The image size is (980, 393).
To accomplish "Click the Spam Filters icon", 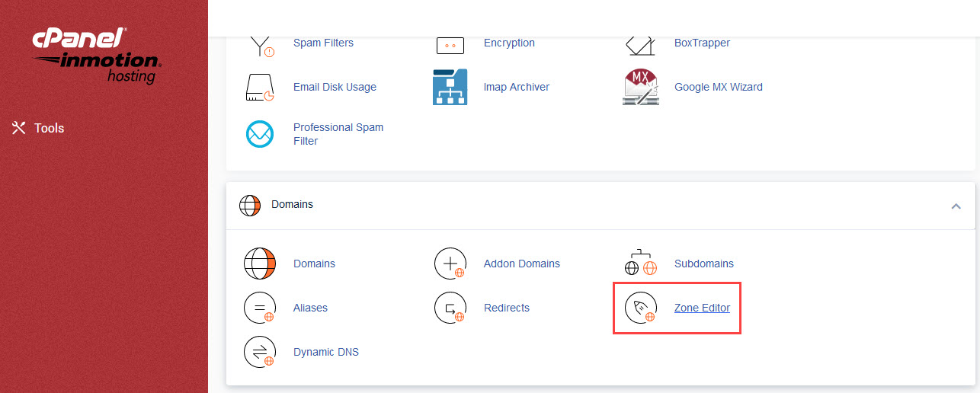I will pos(259,44).
